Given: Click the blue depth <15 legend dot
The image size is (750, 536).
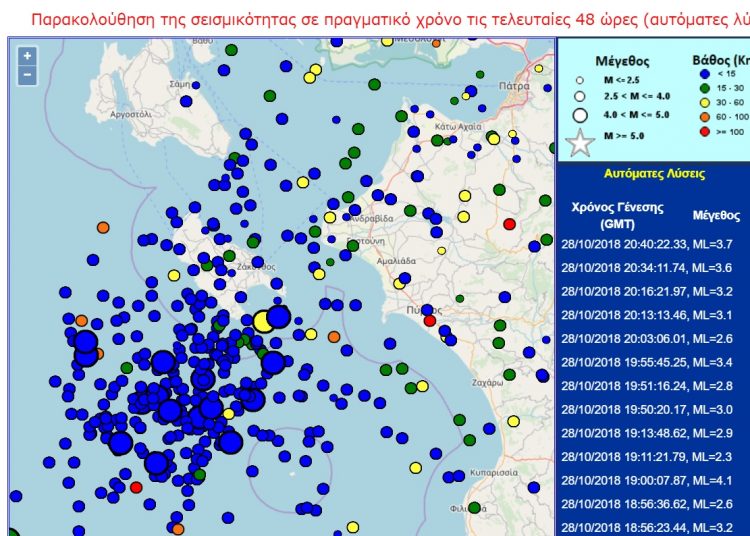Looking at the screenshot, I should point(705,74).
